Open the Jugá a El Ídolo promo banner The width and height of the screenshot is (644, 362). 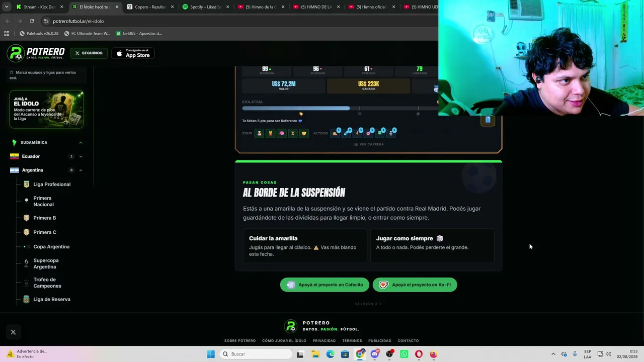point(46,109)
